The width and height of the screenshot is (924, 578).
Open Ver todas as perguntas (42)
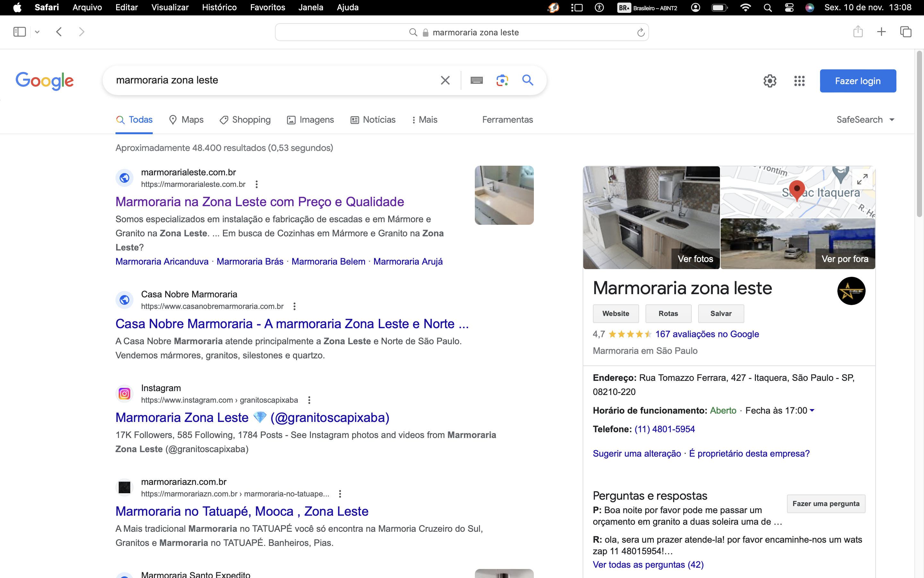pyautogui.click(x=648, y=565)
